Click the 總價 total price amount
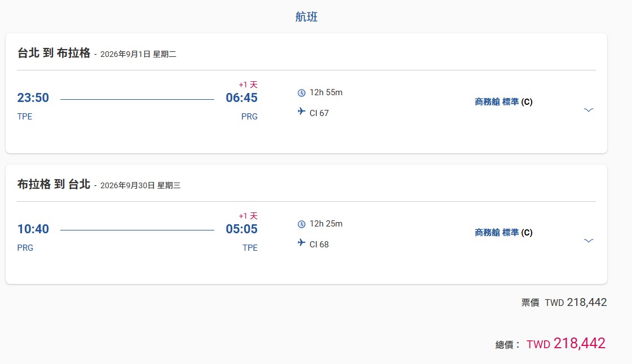Image resolution: width=632 pixels, height=364 pixels. coord(566,344)
